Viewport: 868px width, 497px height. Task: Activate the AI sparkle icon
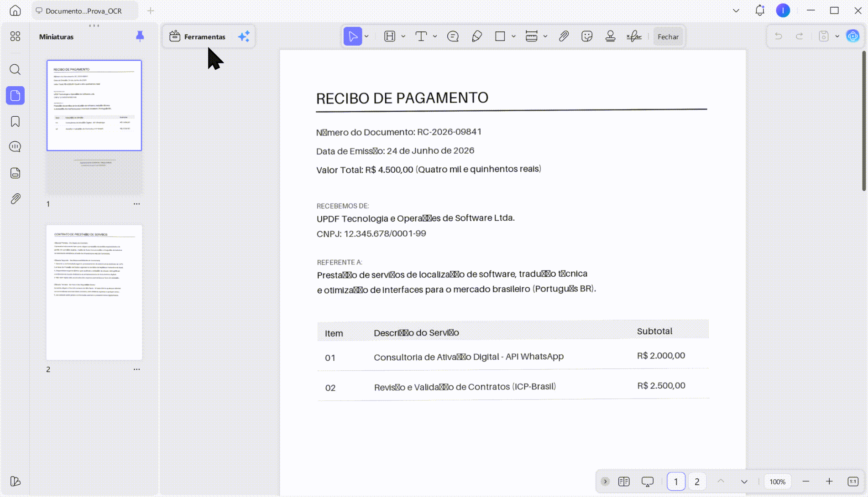coord(244,36)
